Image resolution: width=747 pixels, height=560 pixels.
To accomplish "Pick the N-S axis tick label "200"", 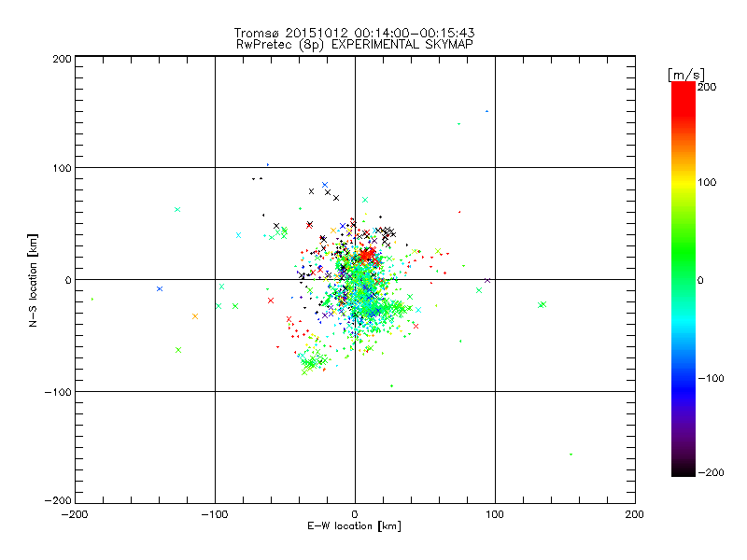I will (62, 59).
